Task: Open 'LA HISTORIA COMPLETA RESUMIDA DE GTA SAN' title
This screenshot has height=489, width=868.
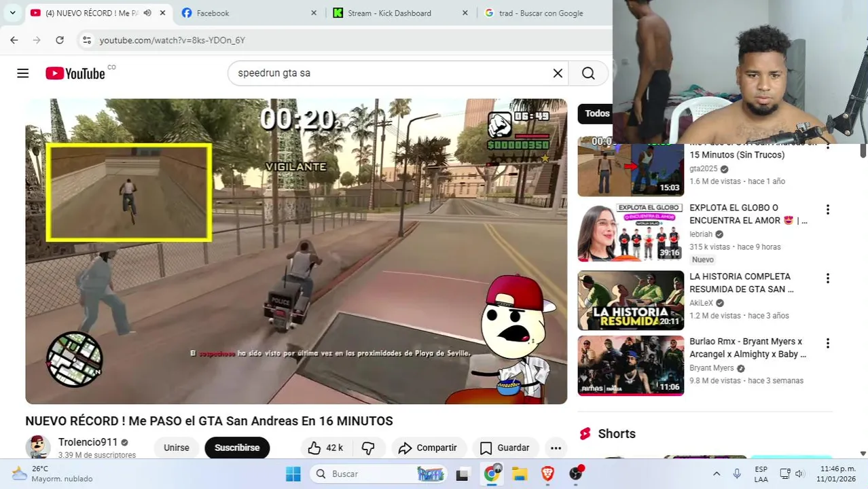Action: pos(742,283)
